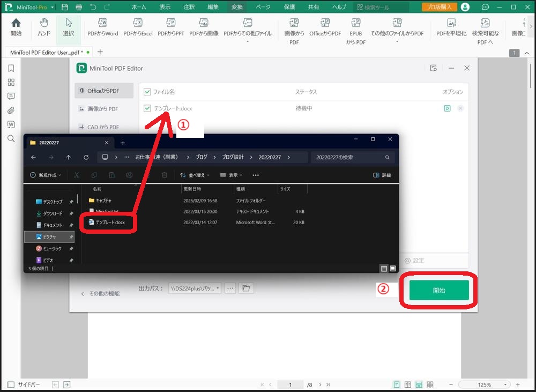Click the Save icon in title bar
This screenshot has height=392, width=536.
[65, 7]
